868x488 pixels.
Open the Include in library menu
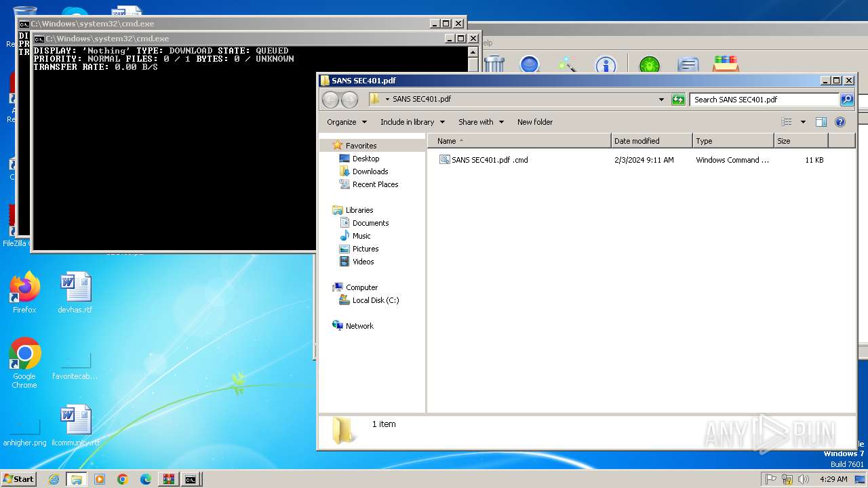pos(412,122)
